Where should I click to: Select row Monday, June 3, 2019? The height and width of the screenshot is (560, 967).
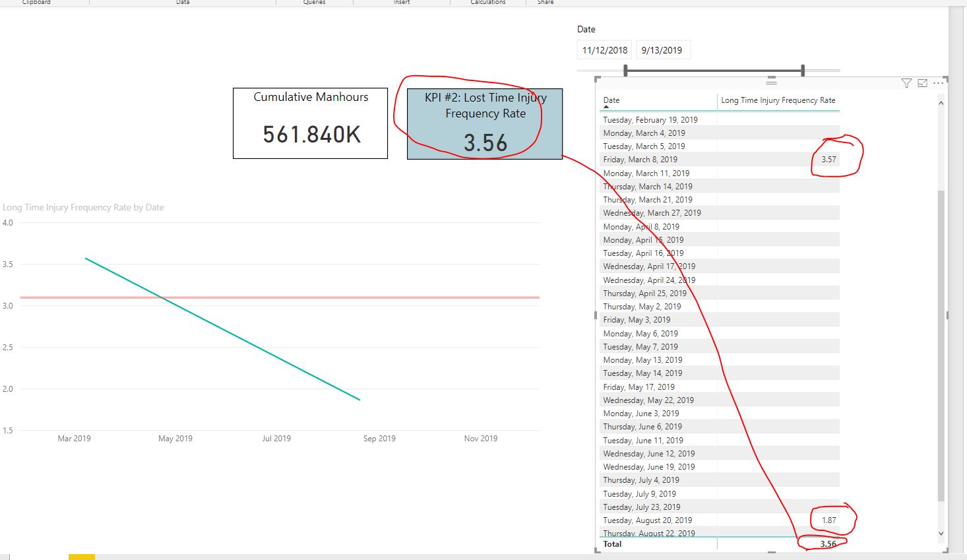click(720, 414)
